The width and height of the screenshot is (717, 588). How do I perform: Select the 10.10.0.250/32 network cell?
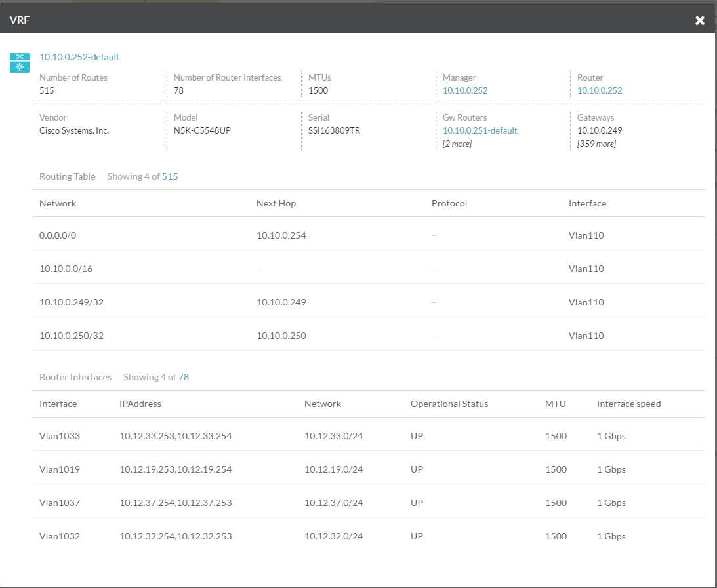(72, 336)
